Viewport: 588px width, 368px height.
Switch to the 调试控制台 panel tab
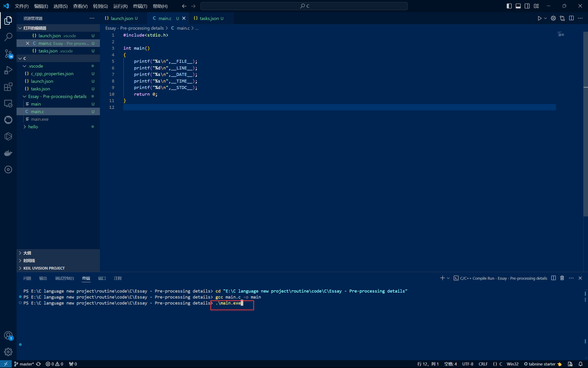click(65, 278)
